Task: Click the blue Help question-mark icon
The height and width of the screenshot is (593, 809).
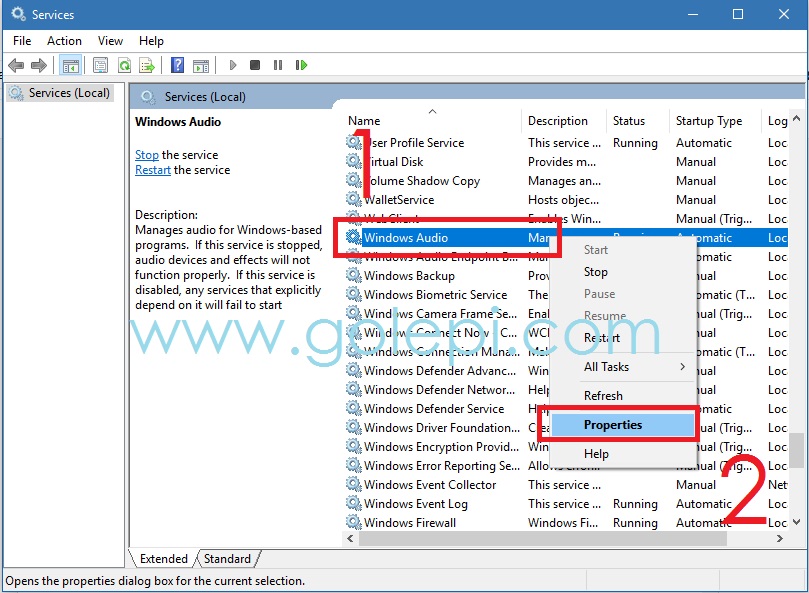Action: click(x=177, y=65)
